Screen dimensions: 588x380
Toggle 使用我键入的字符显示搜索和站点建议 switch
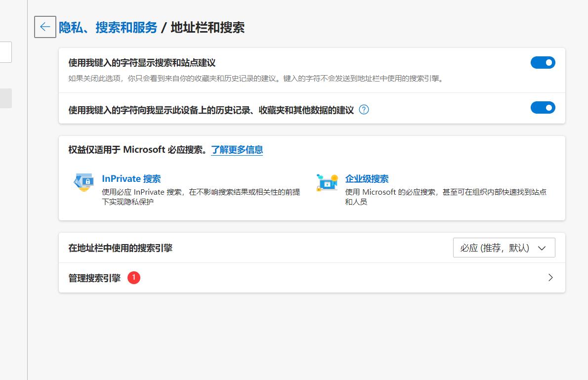tap(543, 63)
